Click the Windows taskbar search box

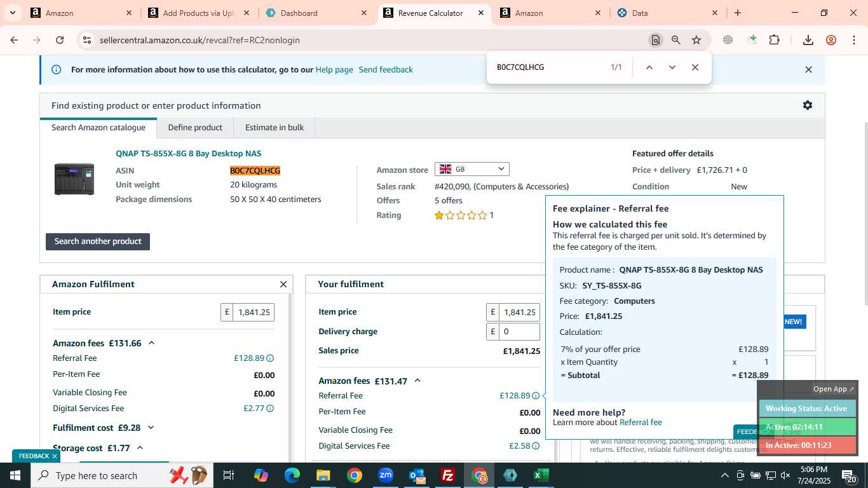[x=121, y=475]
